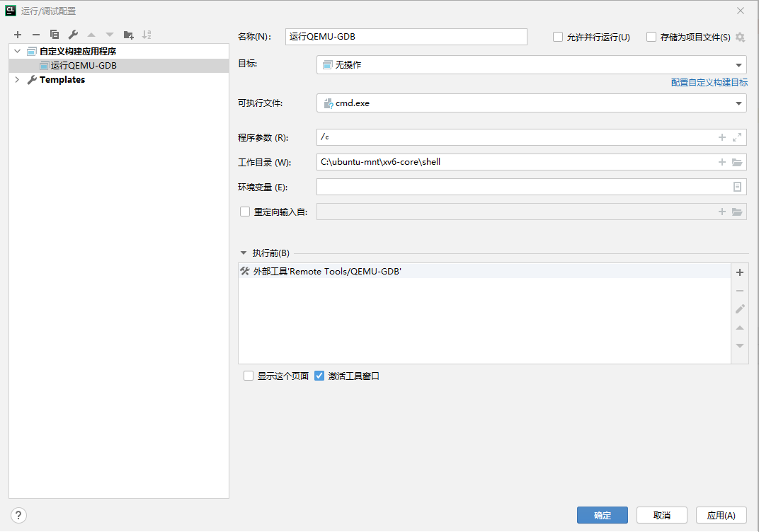
Task: Open the 可执行文件 cmd.exe dropdown
Action: 739,103
